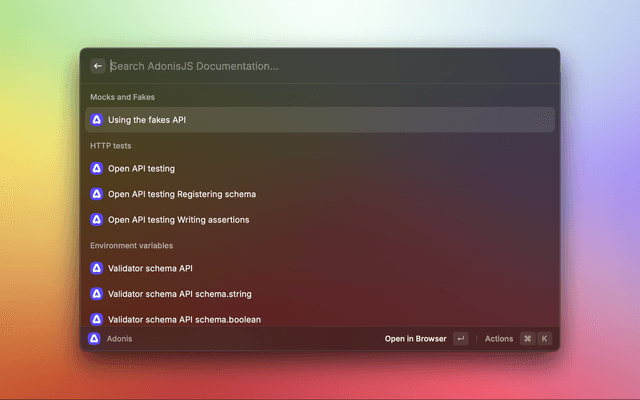Viewport: 640px width, 400px height.
Task: Open the Open API testing entry
Action: coord(141,169)
